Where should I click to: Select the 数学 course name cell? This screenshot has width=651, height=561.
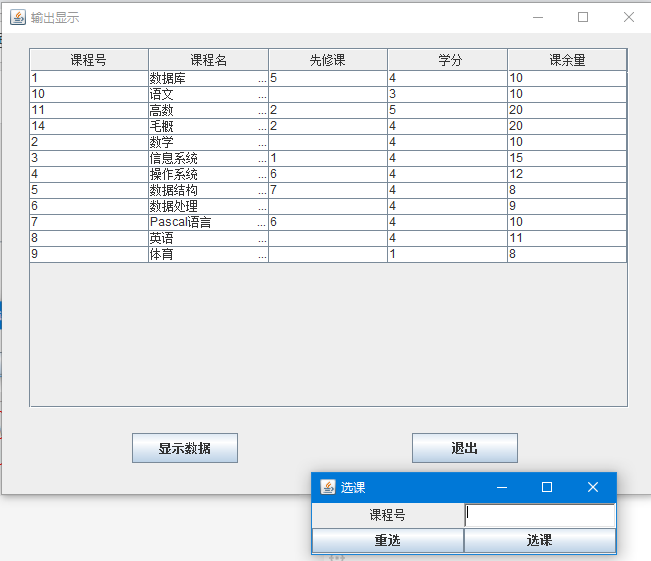208,142
